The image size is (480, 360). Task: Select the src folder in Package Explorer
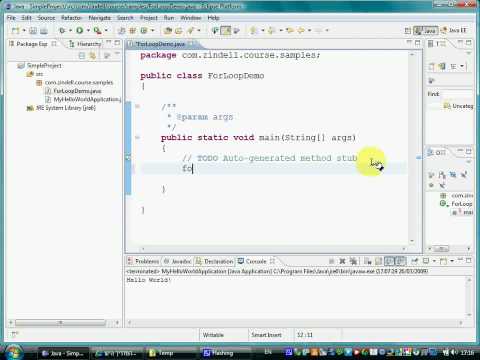[35, 74]
